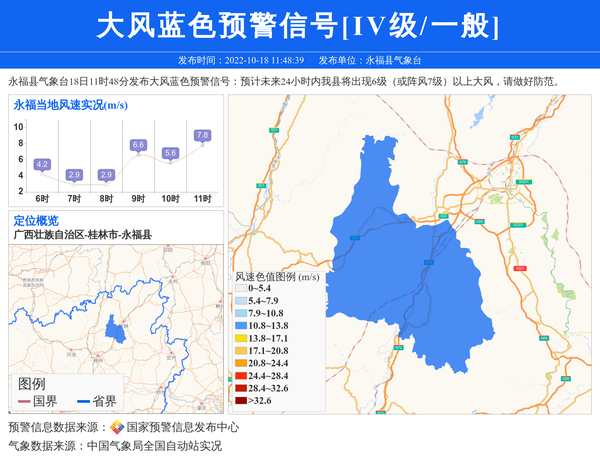Screen dimensions: 600x471
Task: Select the 10.8~13.8 blue legend swatch
Action: tap(241, 326)
